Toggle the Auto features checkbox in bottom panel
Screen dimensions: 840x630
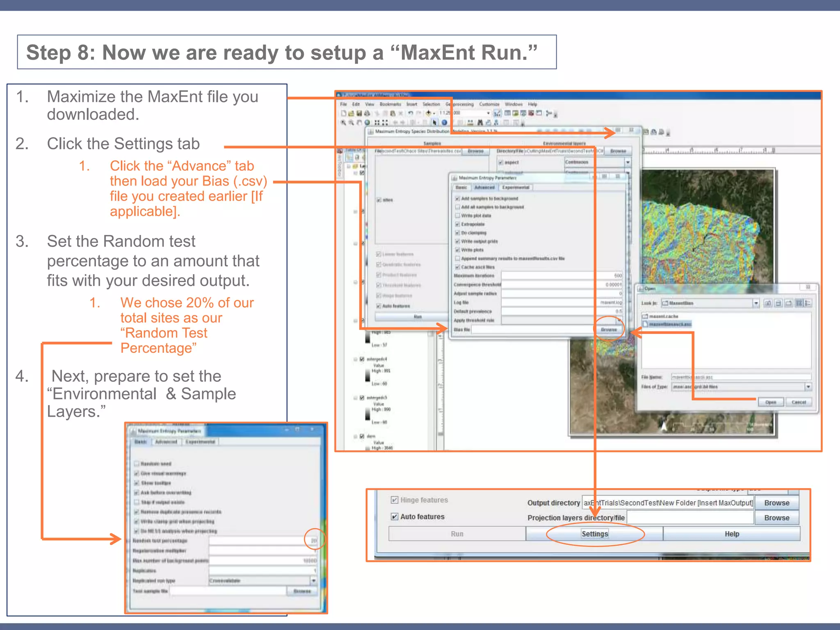pyautogui.click(x=395, y=517)
